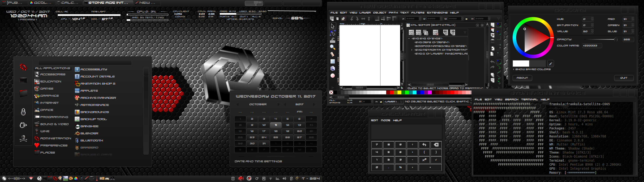This screenshot has height=182, width=644.
Task: Click the backspace key in Calculator
Action: pos(436,145)
